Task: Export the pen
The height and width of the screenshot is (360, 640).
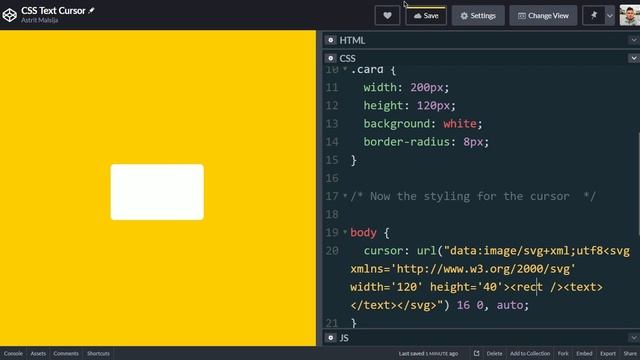Action: click(x=607, y=353)
